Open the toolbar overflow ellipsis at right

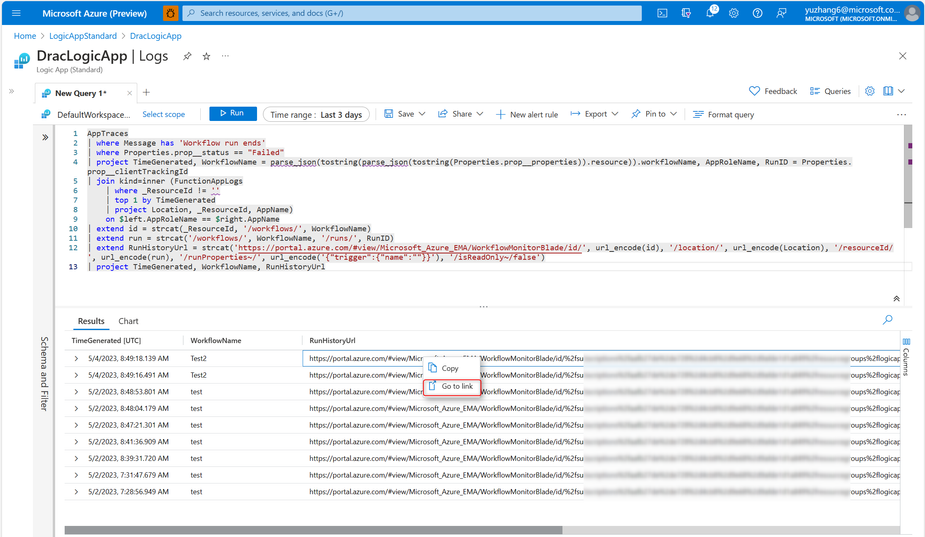(x=901, y=114)
